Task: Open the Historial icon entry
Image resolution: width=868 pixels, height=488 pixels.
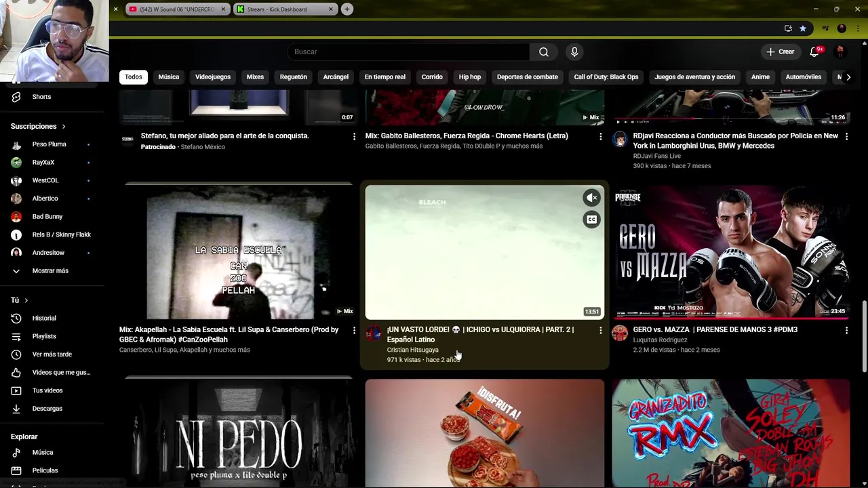Action: pyautogui.click(x=16, y=319)
